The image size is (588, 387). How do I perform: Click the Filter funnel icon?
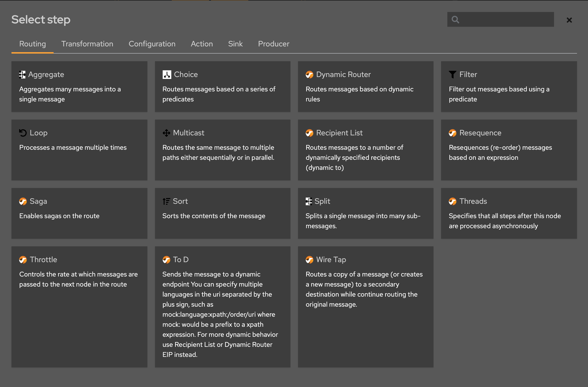click(x=453, y=74)
